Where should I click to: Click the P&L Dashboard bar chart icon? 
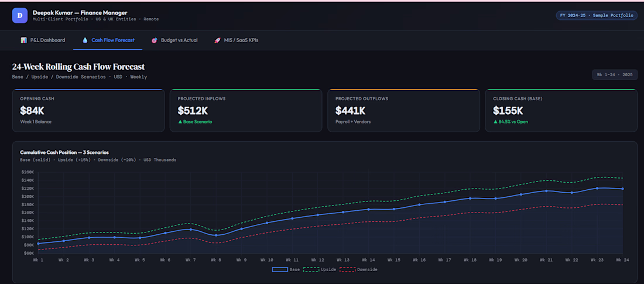[x=24, y=40]
